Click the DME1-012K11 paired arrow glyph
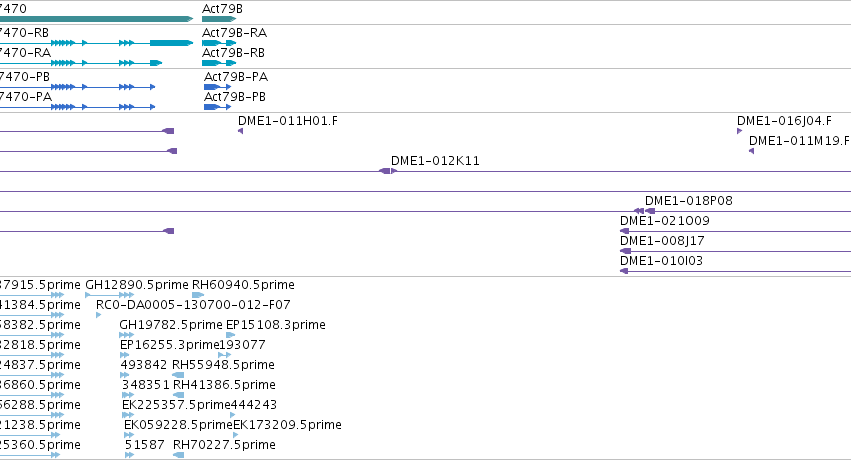 tap(388, 171)
